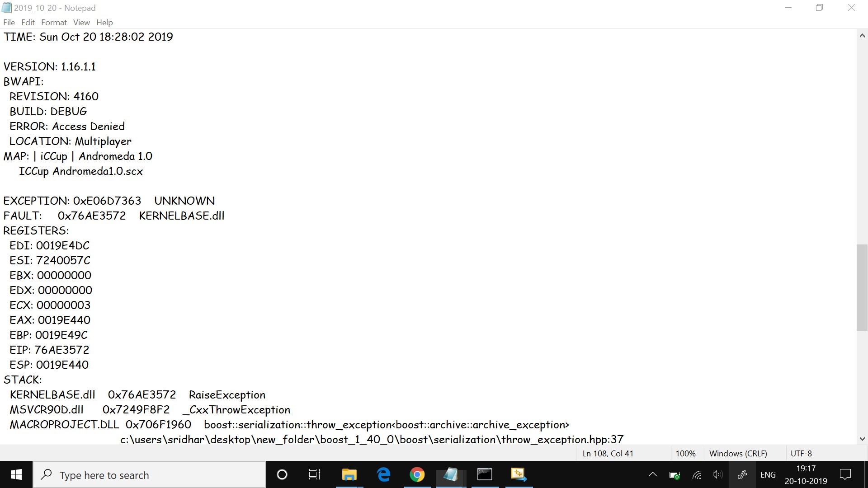This screenshot has height=488, width=868.
Task: Open Action Center notifications
Action: click(x=845, y=474)
